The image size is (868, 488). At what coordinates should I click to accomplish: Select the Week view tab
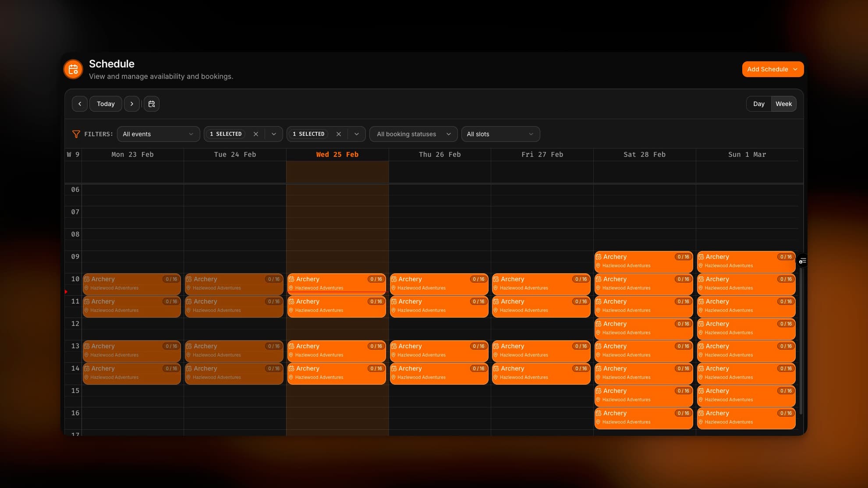click(x=783, y=104)
